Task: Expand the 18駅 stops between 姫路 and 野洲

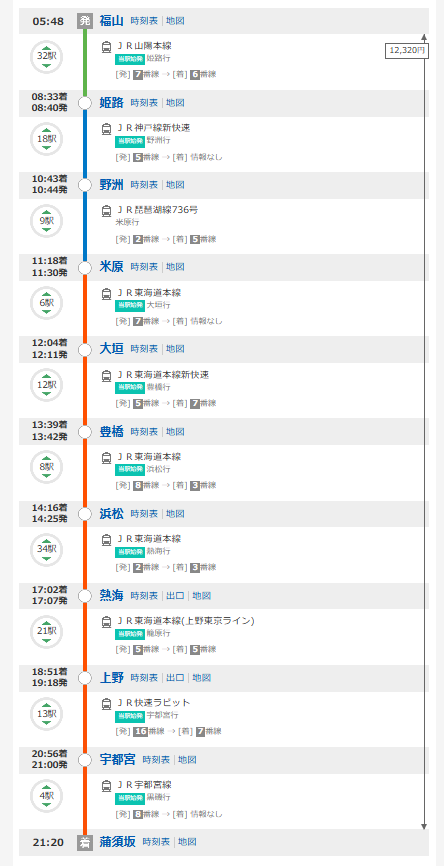Action: pyautogui.click(x=46, y=139)
